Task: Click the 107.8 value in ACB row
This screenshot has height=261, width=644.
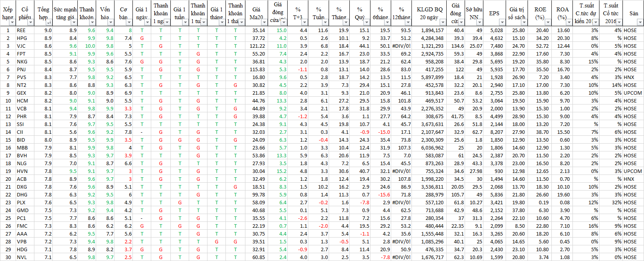Action: [x=401, y=179]
